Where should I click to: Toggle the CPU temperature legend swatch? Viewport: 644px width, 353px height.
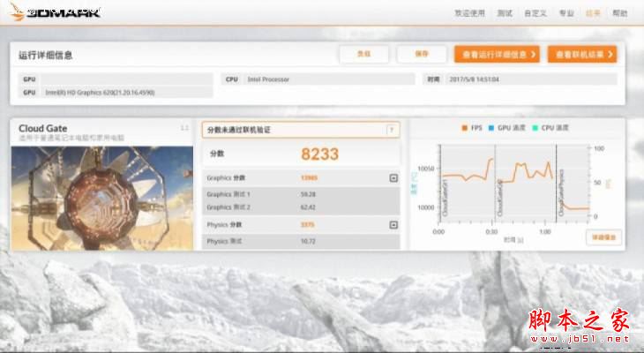[x=535, y=128]
